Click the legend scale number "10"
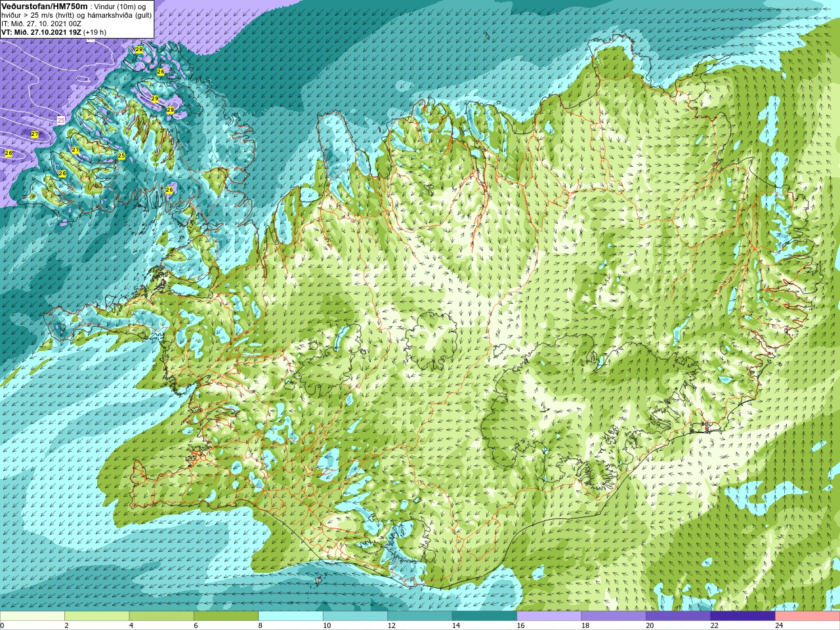Image resolution: width=840 pixels, height=630 pixels. tap(327, 625)
